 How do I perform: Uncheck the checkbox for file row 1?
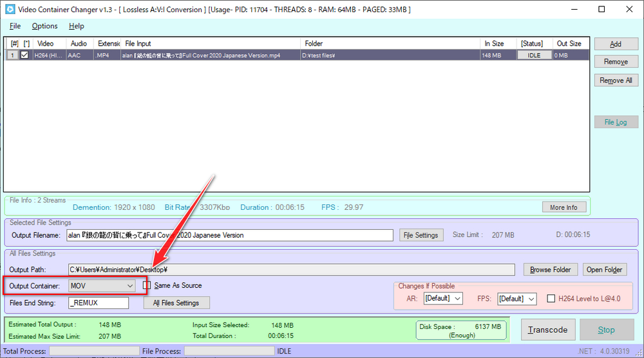click(x=25, y=55)
